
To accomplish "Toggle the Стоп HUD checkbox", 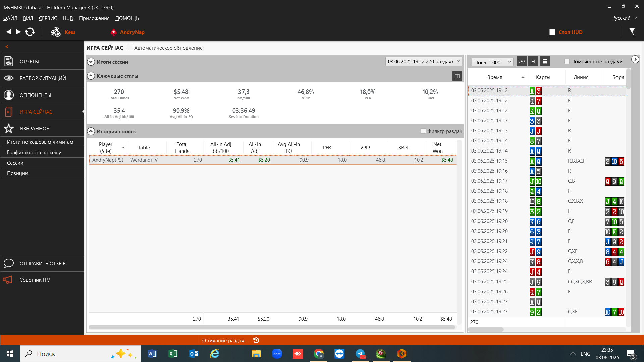I will point(552,32).
